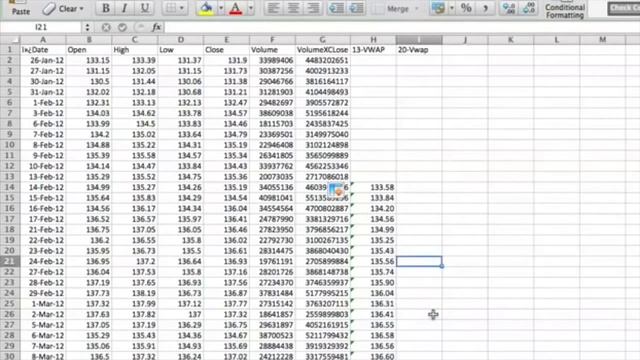Click the paste options smart tag icon
This screenshot has width=640, height=360.
[336, 191]
